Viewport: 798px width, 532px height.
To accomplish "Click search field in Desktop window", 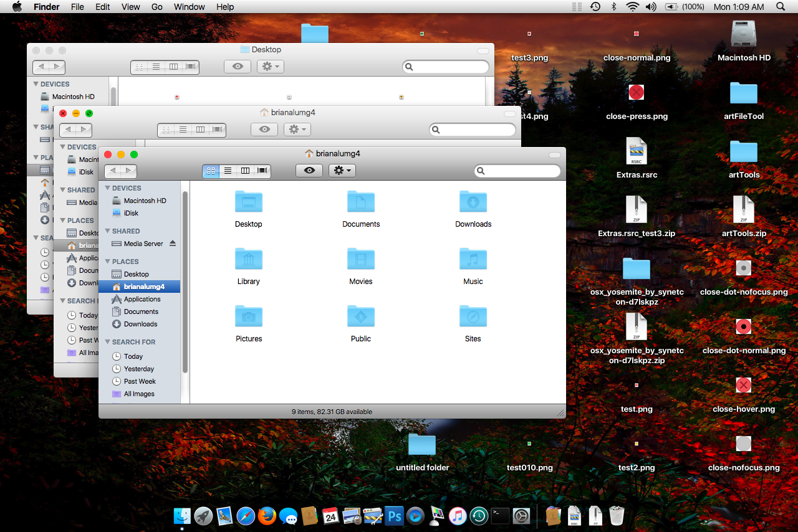I will pos(446,67).
